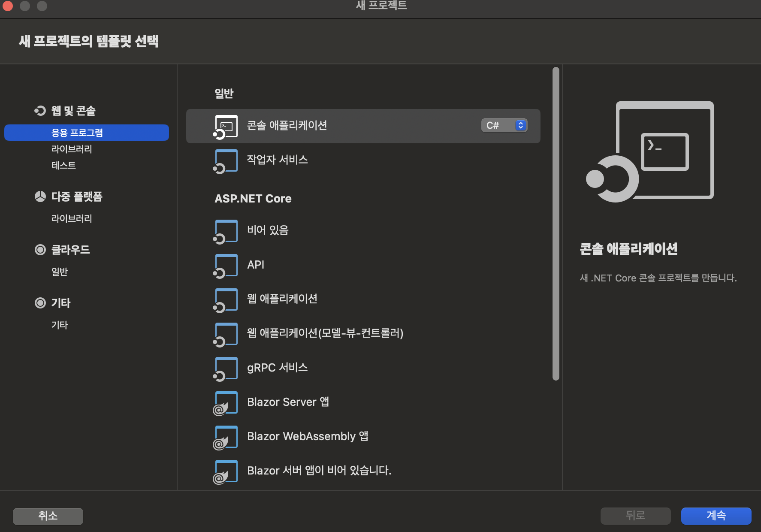The image size is (761, 532).
Task: Choose the 작업자 서비스 template
Action: [363, 160]
